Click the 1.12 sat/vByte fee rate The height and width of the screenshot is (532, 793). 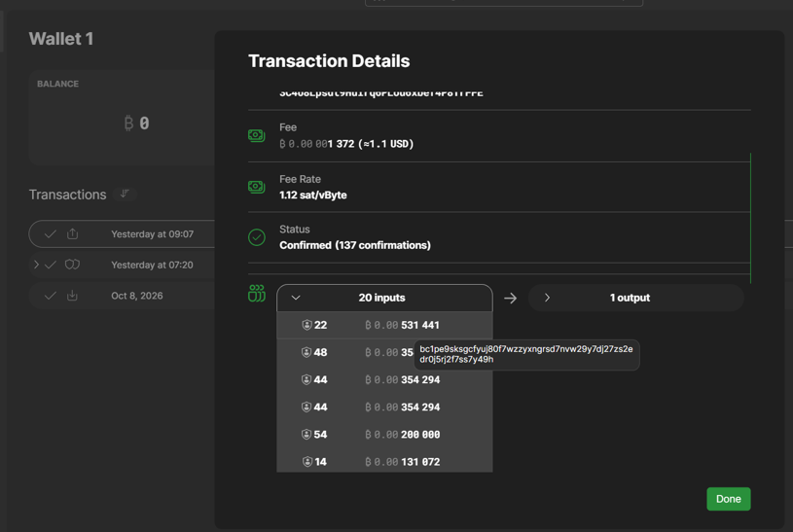313,195
